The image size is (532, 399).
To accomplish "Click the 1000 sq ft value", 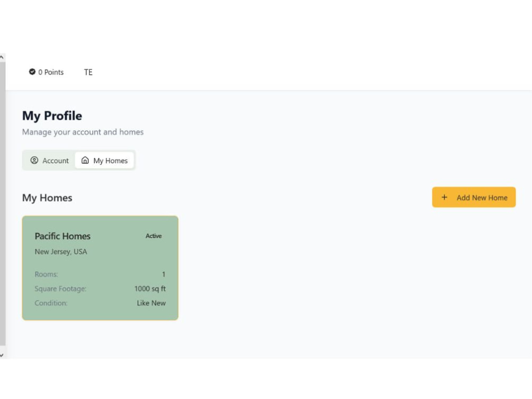I will tap(150, 289).
